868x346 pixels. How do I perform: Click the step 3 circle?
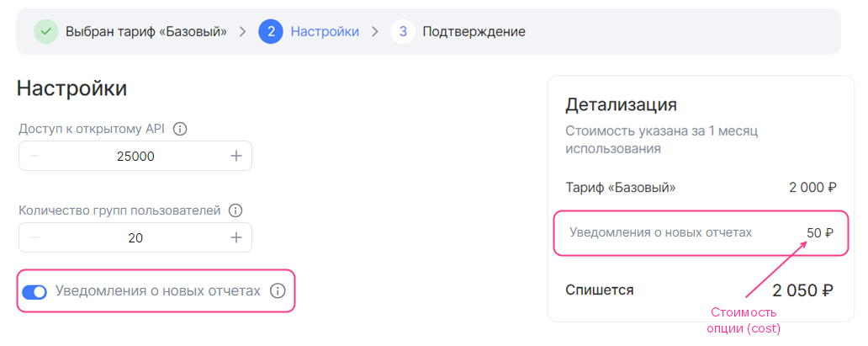tap(403, 32)
